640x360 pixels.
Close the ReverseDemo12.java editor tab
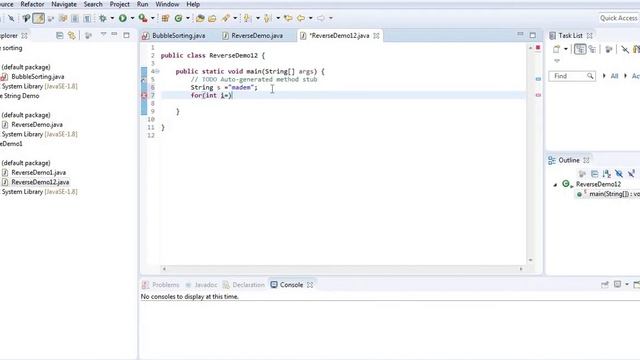376,36
